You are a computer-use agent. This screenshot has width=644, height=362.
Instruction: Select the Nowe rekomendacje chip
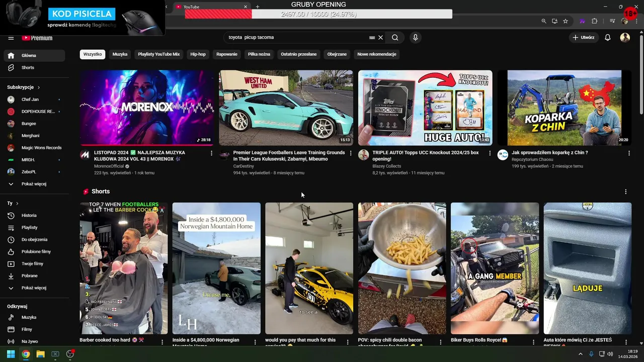[377, 54]
